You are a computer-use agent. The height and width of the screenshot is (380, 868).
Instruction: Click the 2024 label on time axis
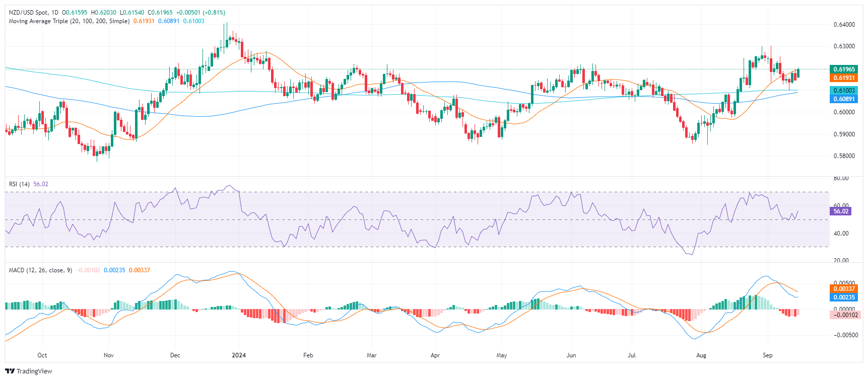click(239, 355)
